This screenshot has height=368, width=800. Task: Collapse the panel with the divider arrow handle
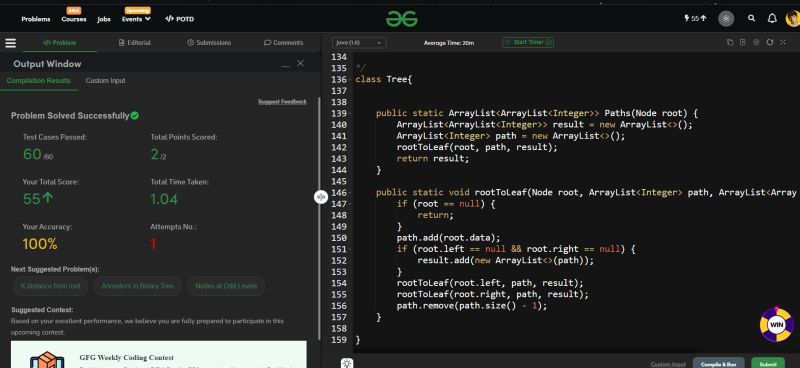point(320,197)
